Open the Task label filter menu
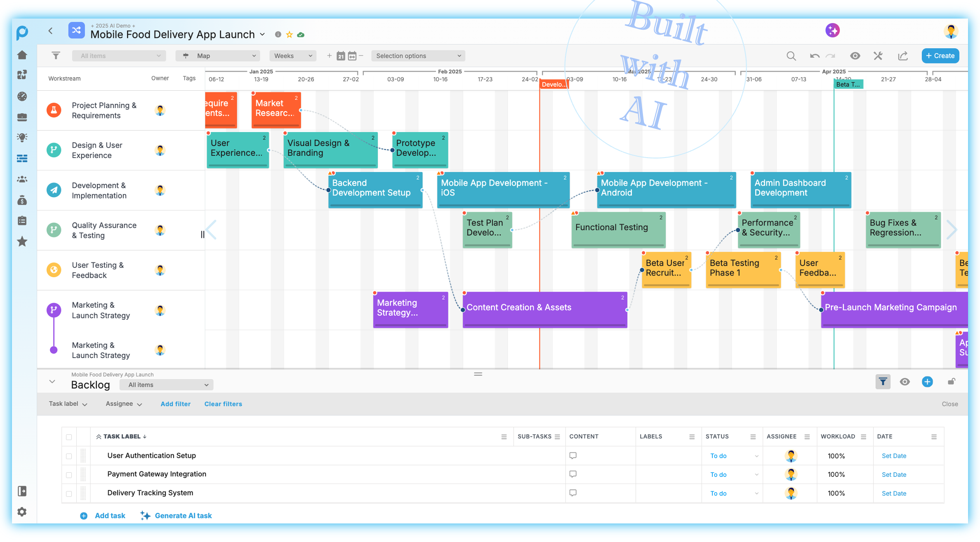The image size is (980, 542). click(x=68, y=404)
